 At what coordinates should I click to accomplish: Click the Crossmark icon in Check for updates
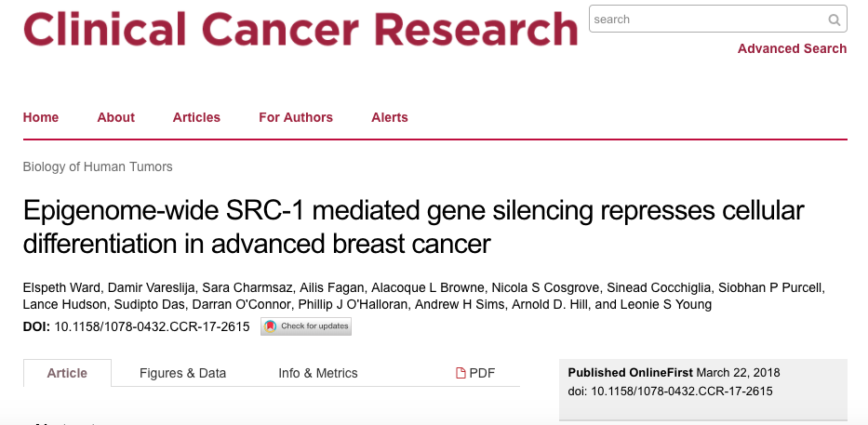tap(270, 326)
